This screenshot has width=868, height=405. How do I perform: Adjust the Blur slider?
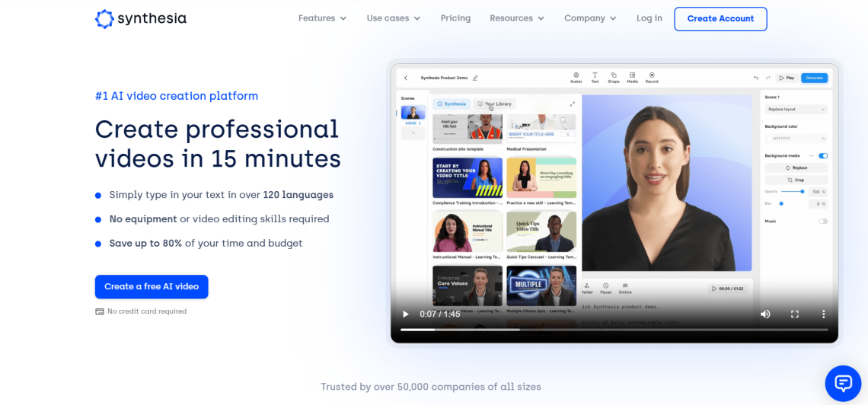792,203
